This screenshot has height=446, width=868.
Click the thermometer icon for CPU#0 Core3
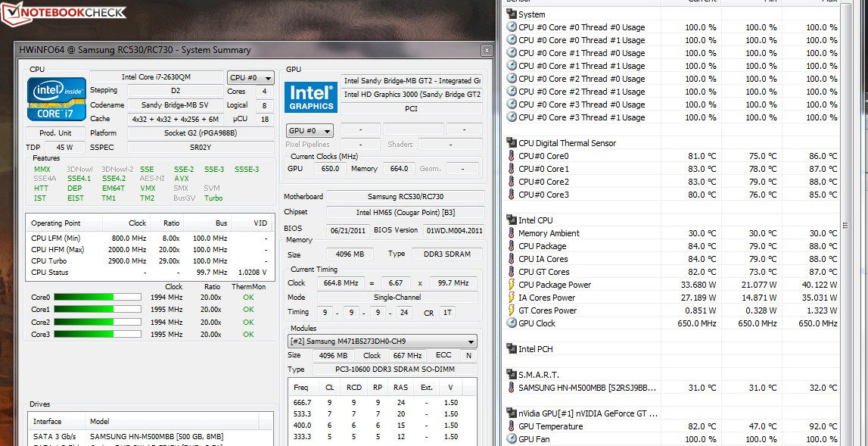512,195
